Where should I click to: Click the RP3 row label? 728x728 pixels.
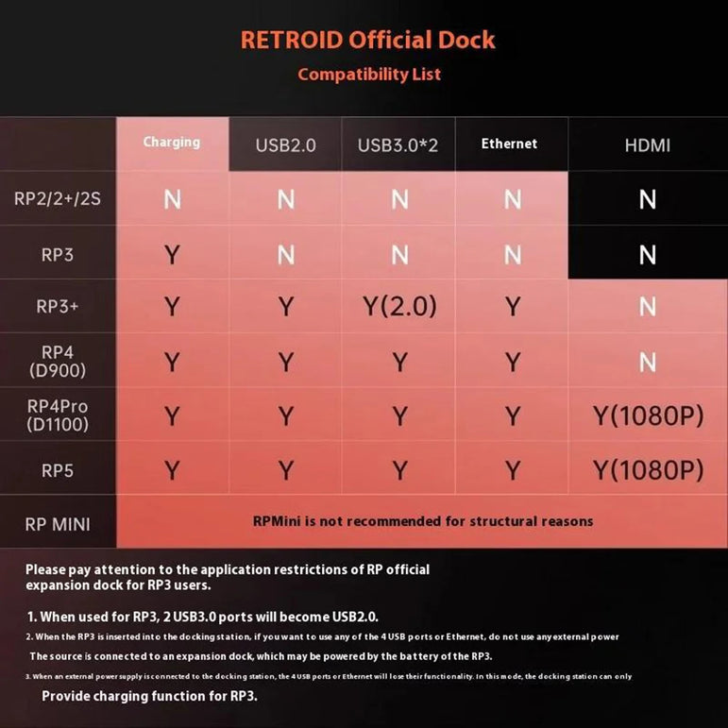(58, 254)
